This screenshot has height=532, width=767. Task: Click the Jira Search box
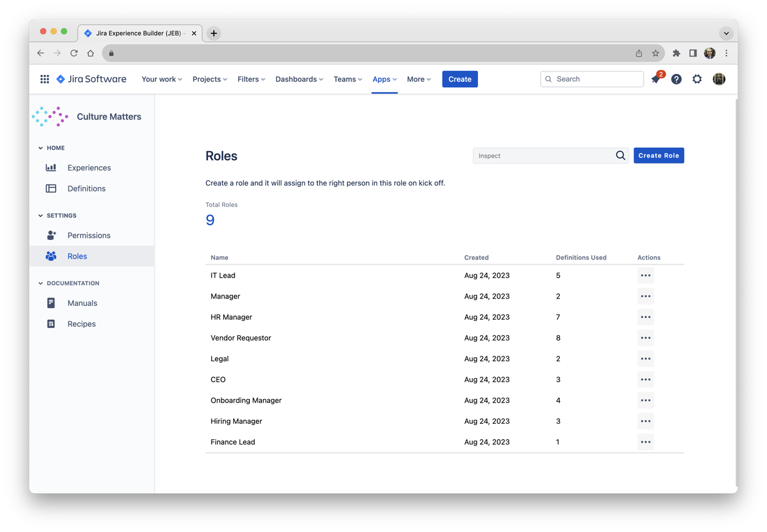[592, 79]
